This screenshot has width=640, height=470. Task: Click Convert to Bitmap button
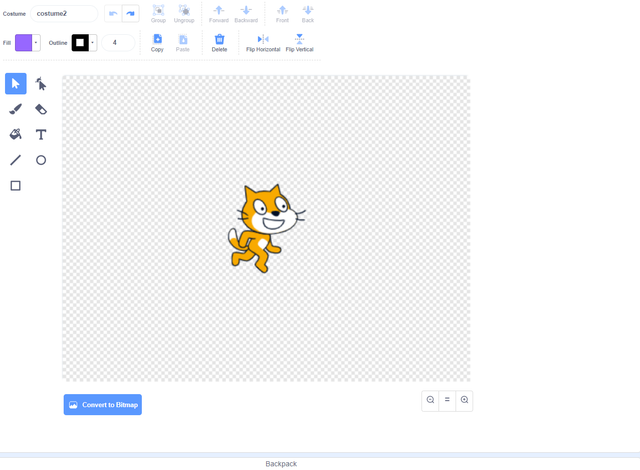tap(103, 404)
